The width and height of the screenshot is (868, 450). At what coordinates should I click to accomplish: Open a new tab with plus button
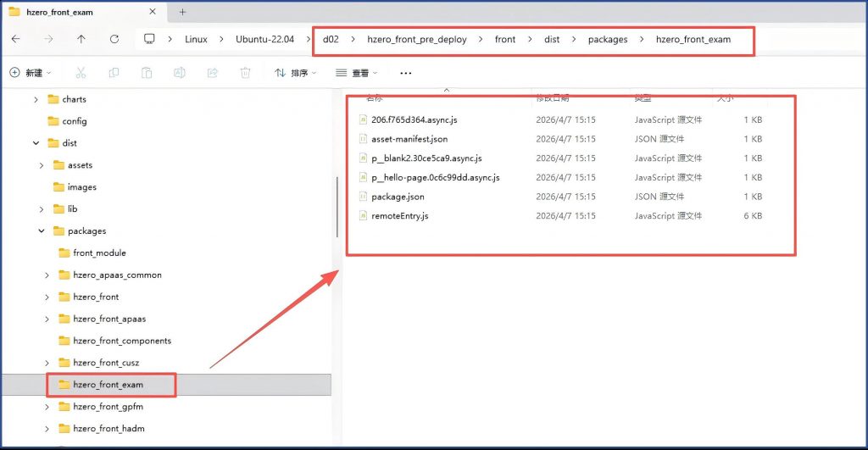(x=182, y=12)
